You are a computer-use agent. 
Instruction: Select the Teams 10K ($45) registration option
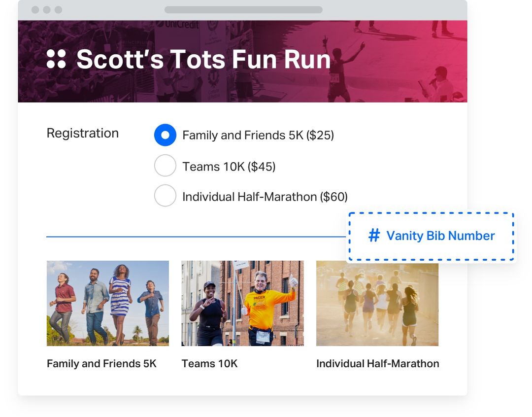pos(165,165)
